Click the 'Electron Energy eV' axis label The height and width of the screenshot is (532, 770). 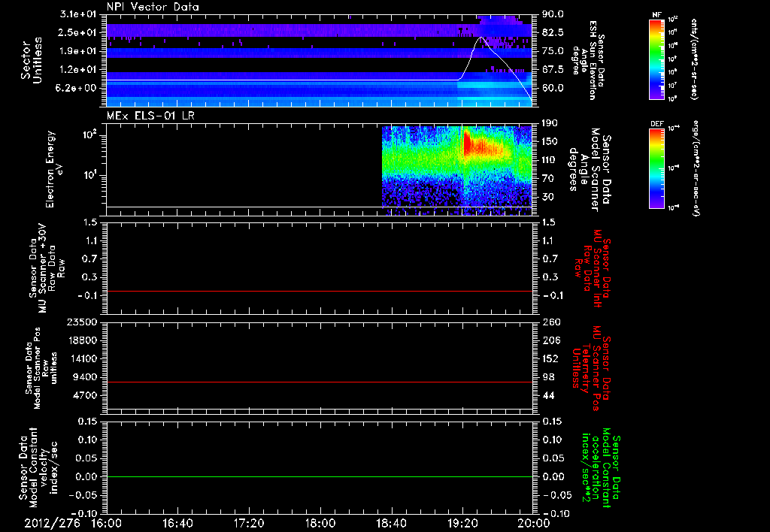[x=54, y=169]
